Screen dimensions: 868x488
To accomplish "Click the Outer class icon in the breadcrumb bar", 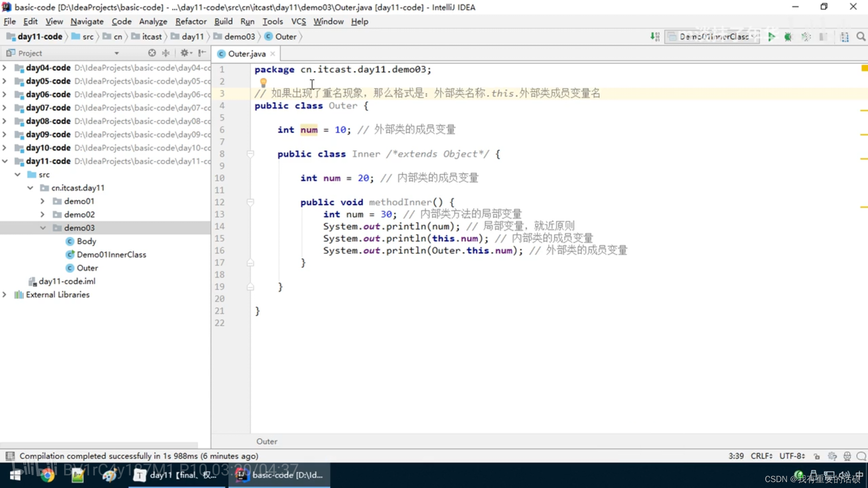I will tap(269, 37).
